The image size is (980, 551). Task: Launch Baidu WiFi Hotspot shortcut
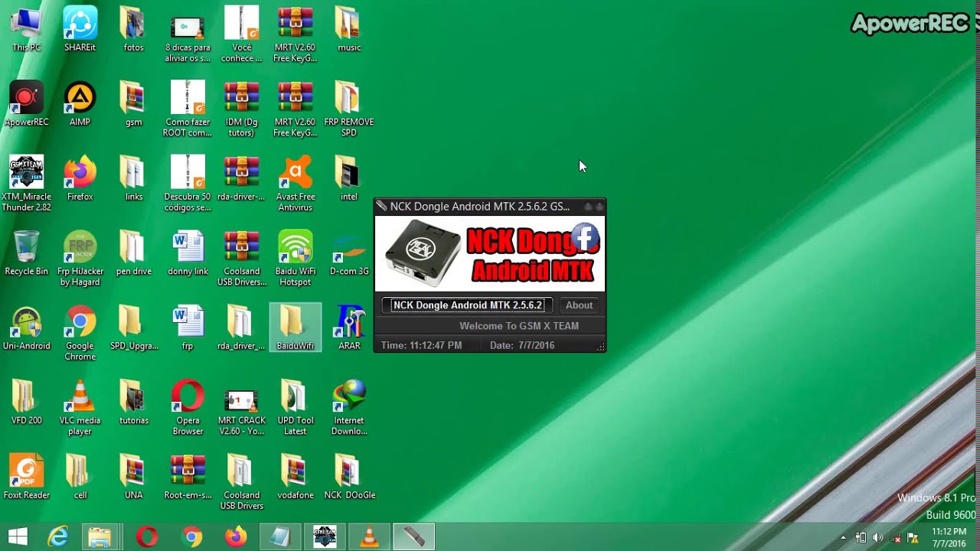coord(295,259)
